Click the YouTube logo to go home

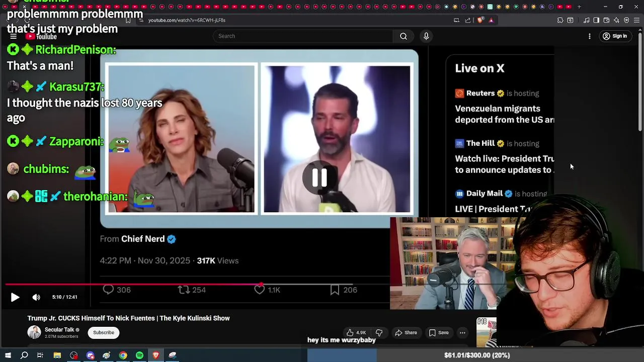click(x=41, y=36)
